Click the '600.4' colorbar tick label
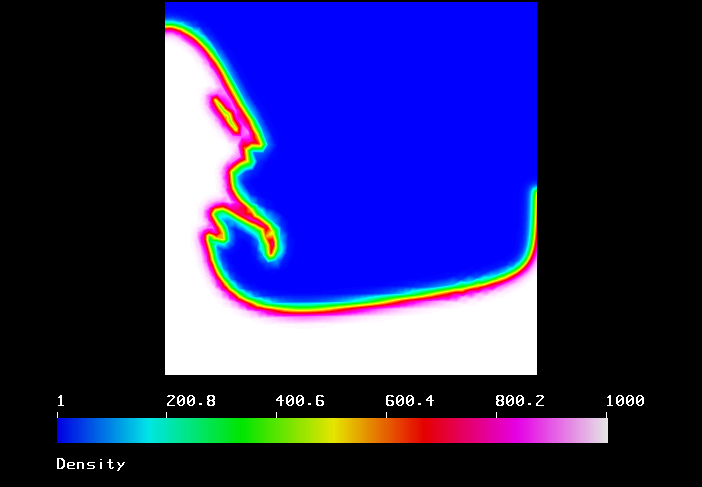The image size is (702, 487). (410, 401)
